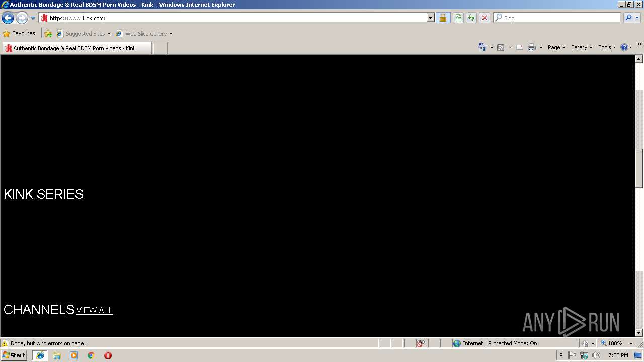
Task: Go to the Home page icon
Action: (482, 47)
